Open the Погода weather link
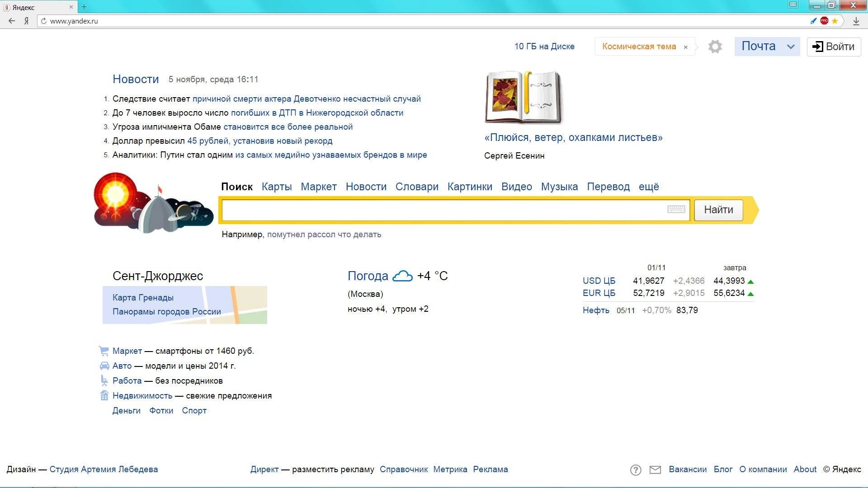This screenshot has height=488, width=868. 368,276
